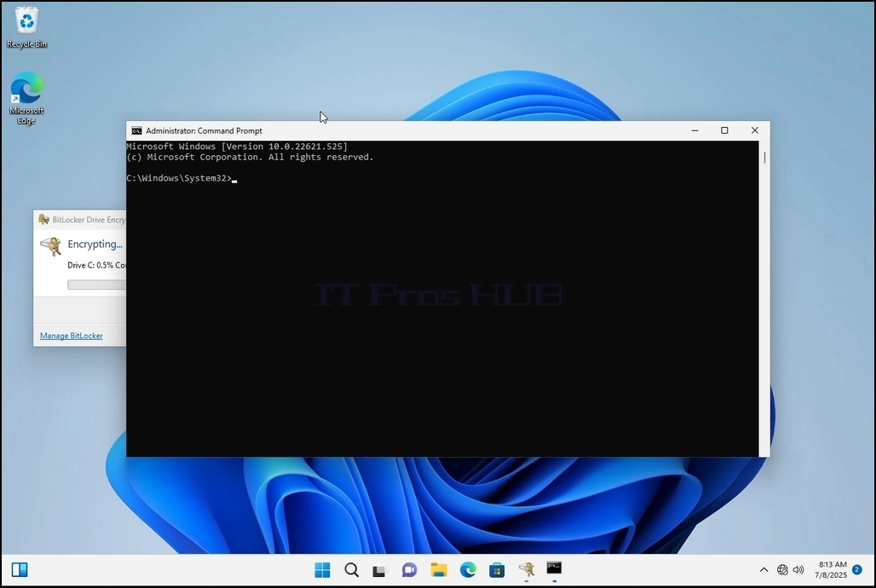Open File Explorer from the taskbar

coord(439,570)
